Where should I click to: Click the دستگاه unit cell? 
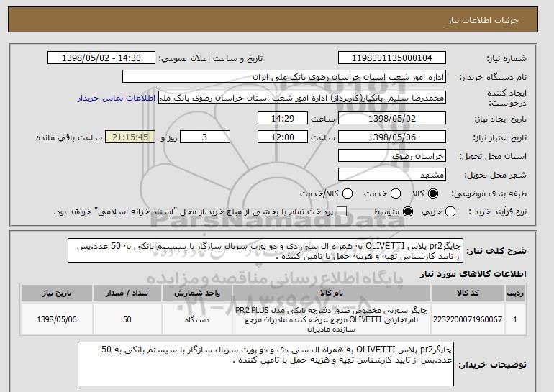pos(197,319)
